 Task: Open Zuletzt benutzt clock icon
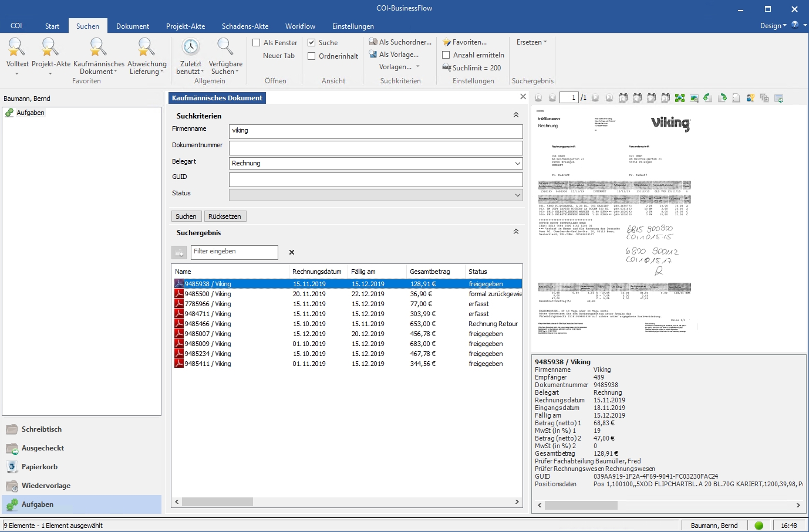tap(190, 47)
